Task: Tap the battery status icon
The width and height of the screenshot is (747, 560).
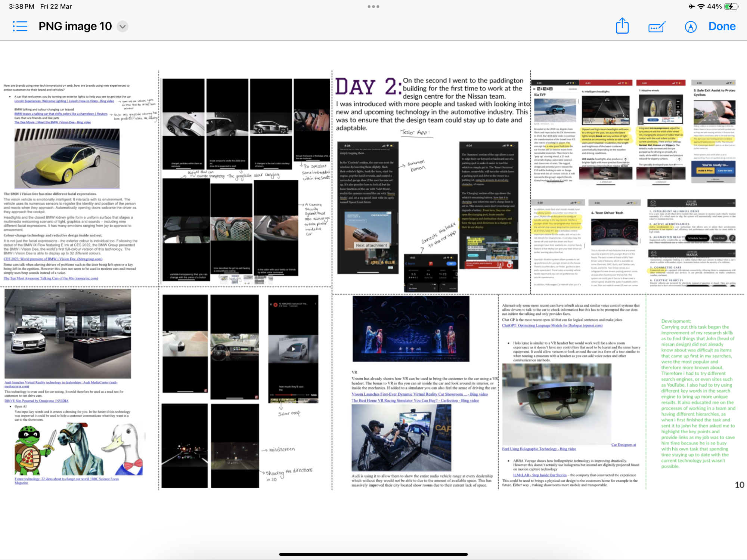Action: pos(731,6)
